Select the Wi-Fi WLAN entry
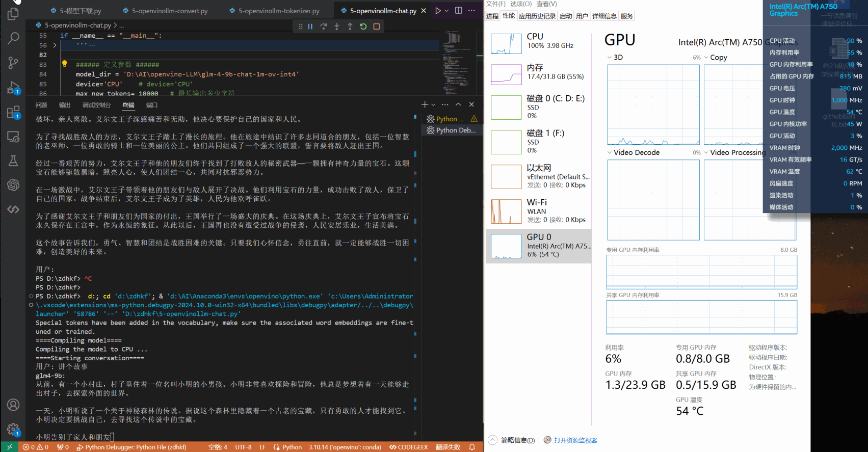 click(539, 211)
